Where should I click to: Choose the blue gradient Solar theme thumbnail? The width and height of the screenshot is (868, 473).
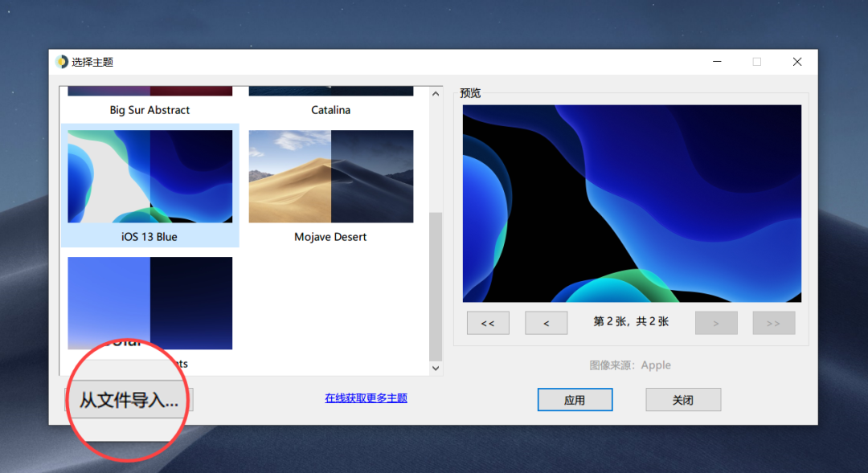coord(150,303)
